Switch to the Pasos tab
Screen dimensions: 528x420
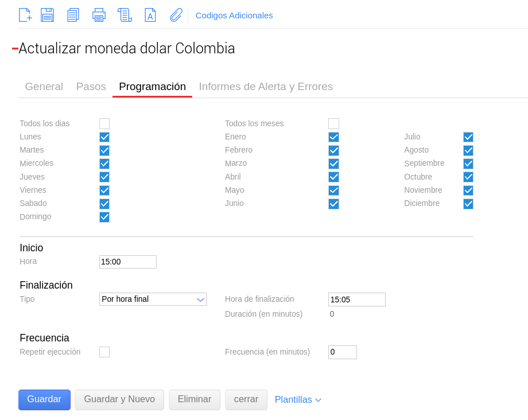91,87
